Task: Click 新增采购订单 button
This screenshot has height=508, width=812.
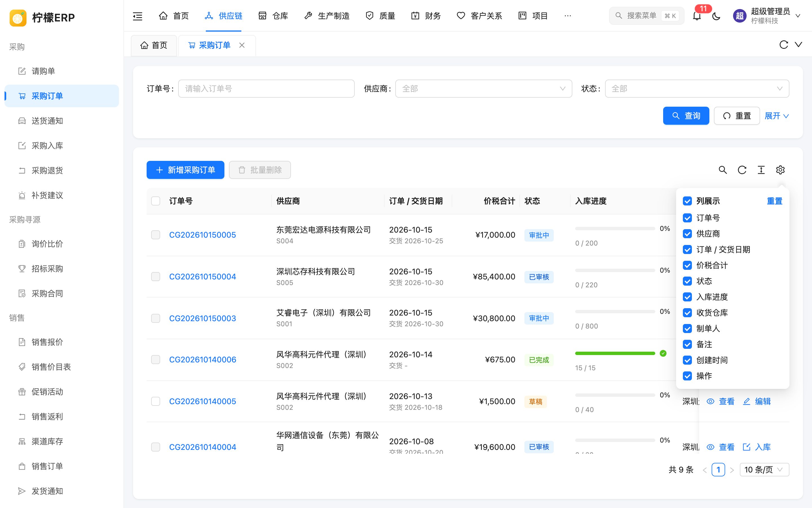Action: coord(185,170)
